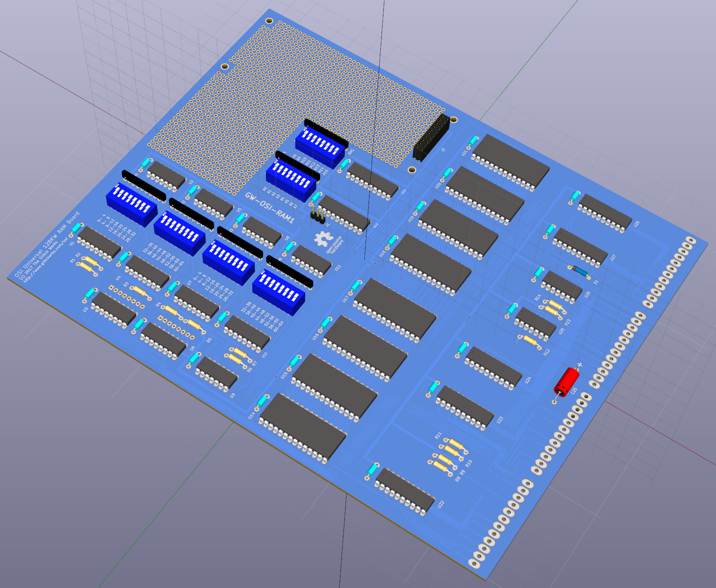Click the U3 chip near left edge

(x=114, y=308)
